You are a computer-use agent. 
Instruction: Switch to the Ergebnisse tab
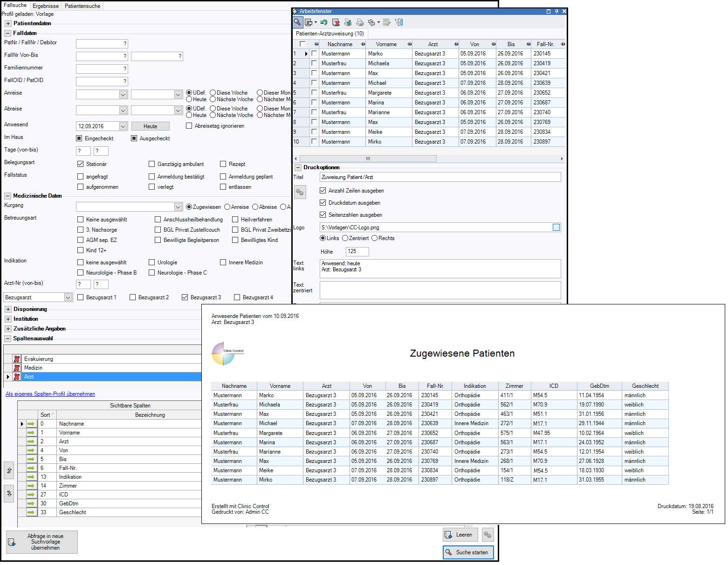click(x=46, y=6)
